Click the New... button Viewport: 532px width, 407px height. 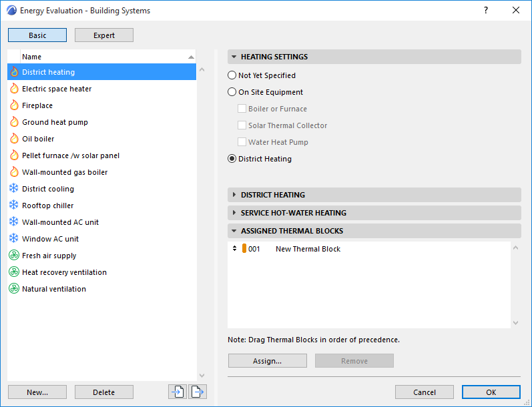click(x=37, y=392)
